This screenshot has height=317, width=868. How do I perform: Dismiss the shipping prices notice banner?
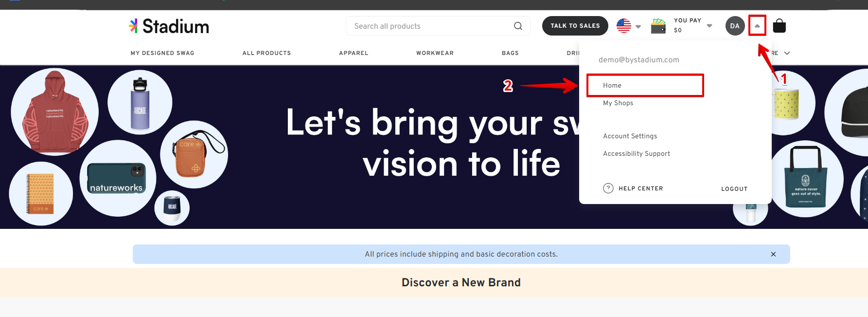[x=773, y=254]
